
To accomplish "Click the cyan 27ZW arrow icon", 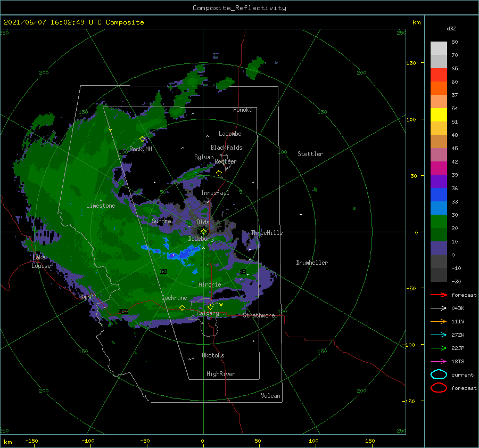I will [439, 335].
